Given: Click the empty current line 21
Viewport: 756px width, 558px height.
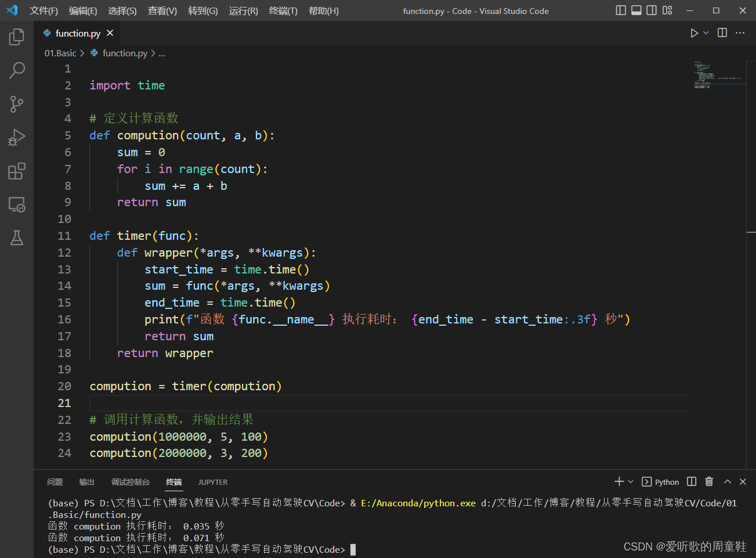Looking at the screenshot, I should coord(389,403).
